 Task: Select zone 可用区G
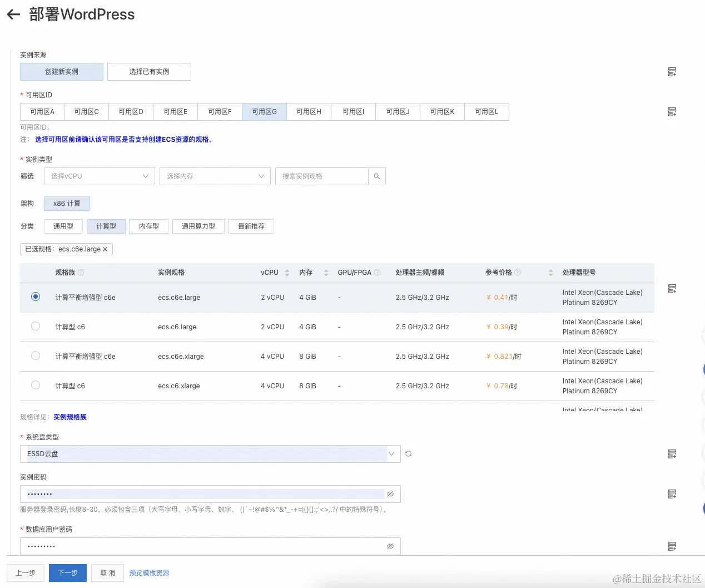(x=265, y=112)
